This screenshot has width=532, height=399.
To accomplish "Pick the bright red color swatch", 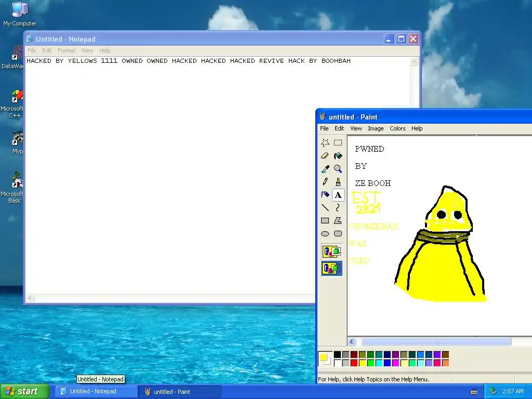I will 354,363.
